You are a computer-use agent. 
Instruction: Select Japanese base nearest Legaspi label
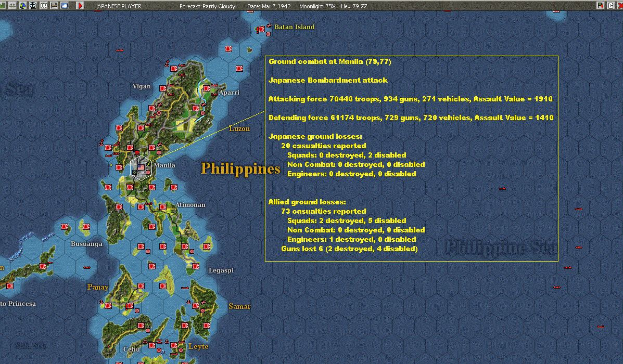pos(196,266)
